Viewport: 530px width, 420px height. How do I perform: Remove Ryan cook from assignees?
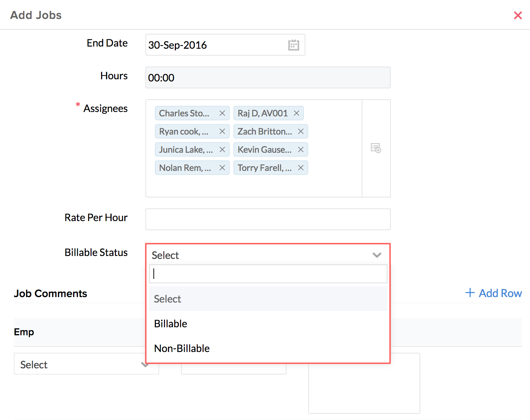(222, 132)
